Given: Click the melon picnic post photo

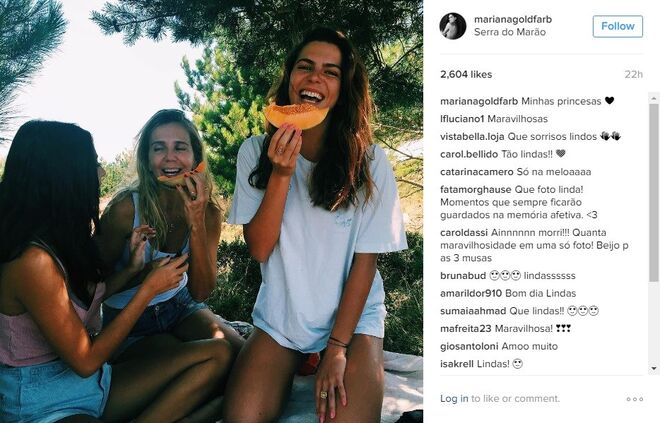Looking at the screenshot, I should (x=211, y=211).
